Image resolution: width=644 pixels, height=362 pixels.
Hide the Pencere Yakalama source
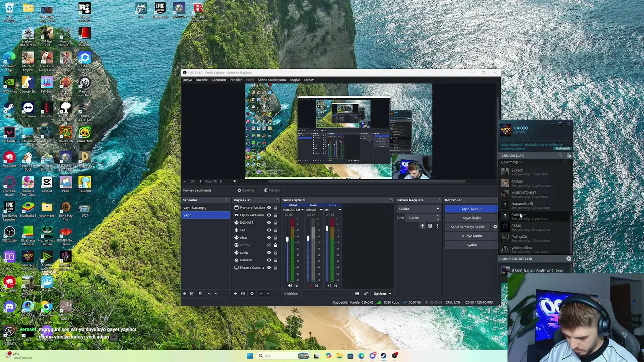269,207
